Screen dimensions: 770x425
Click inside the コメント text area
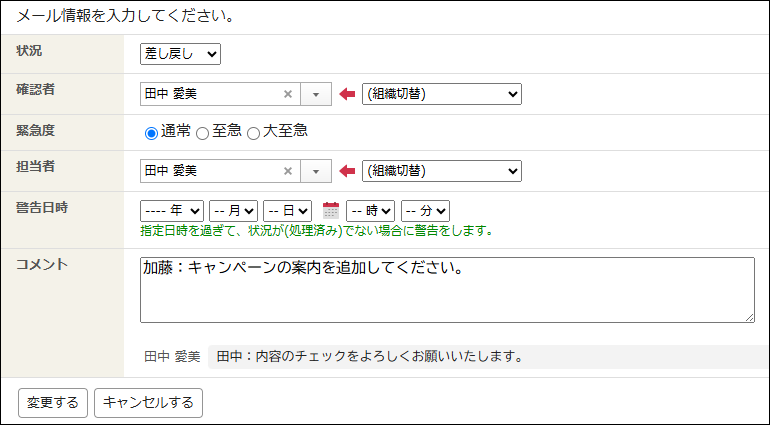click(447, 290)
